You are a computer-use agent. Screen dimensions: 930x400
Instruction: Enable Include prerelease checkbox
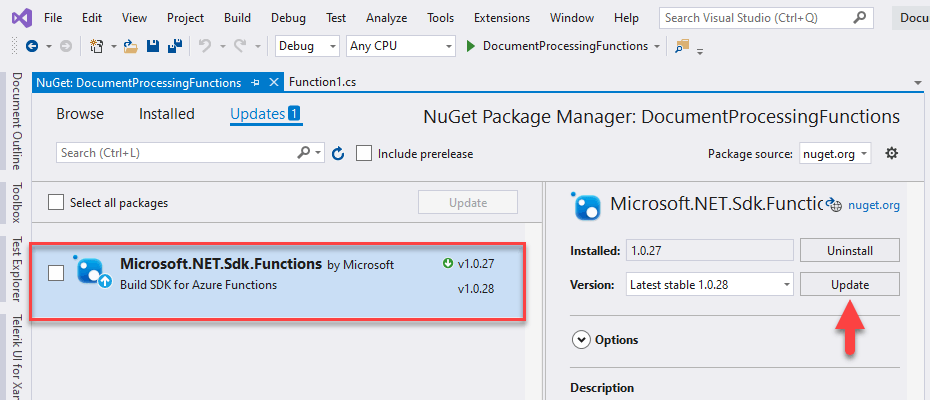(364, 154)
